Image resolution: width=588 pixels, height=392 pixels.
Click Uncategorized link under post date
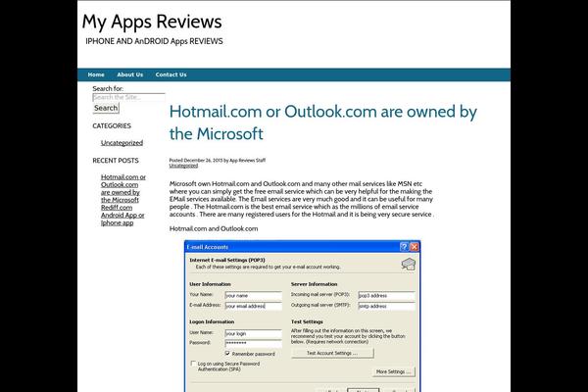point(183,166)
